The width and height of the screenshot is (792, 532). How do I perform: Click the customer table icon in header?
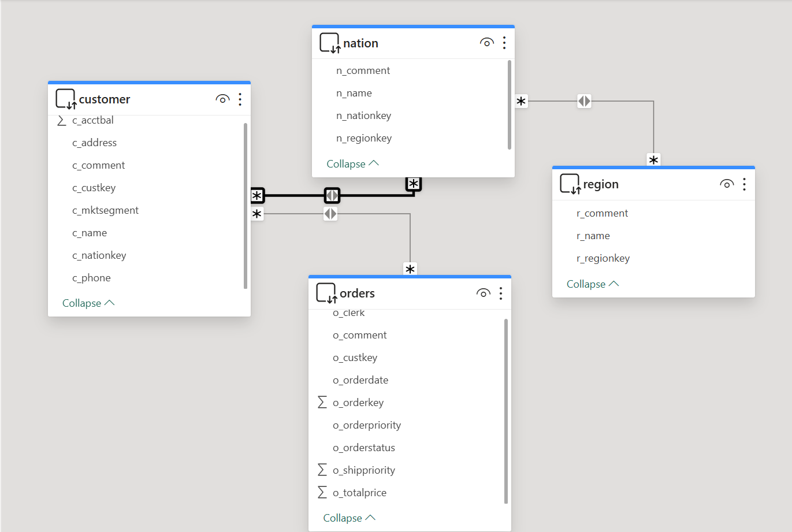pyautogui.click(x=66, y=99)
